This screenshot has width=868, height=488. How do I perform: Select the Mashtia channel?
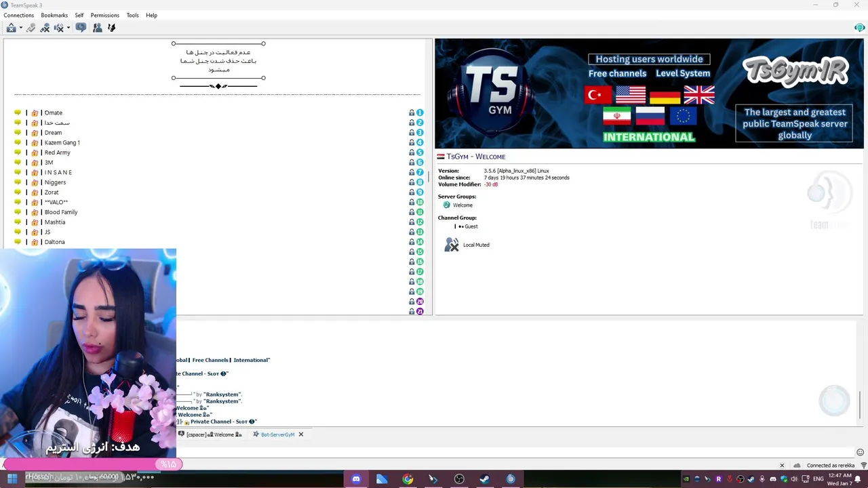54,222
